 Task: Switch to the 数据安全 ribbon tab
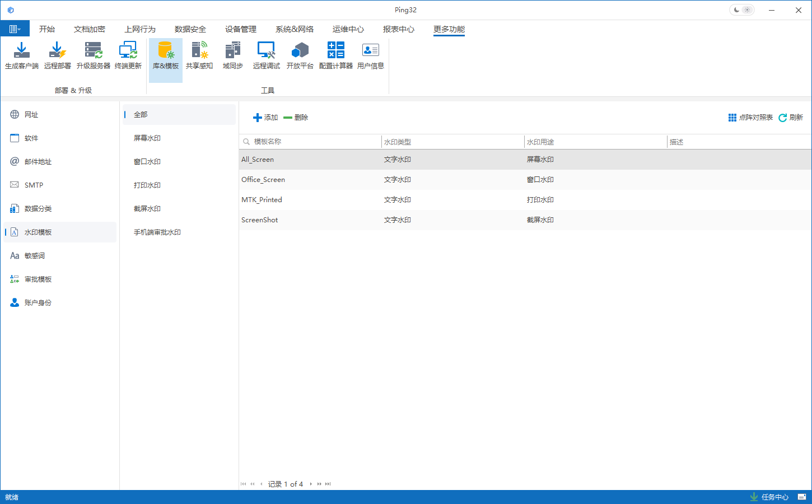tap(190, 29)
